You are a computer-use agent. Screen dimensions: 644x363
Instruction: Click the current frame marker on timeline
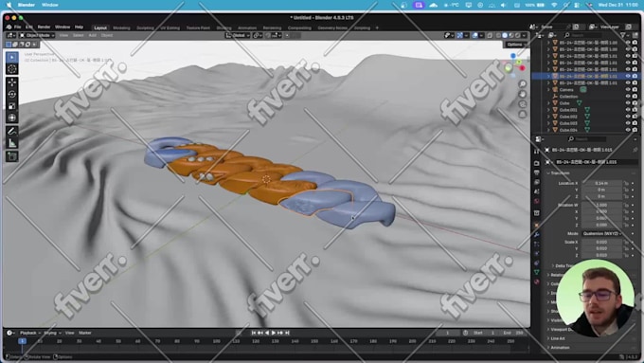[x=22, y=341]
